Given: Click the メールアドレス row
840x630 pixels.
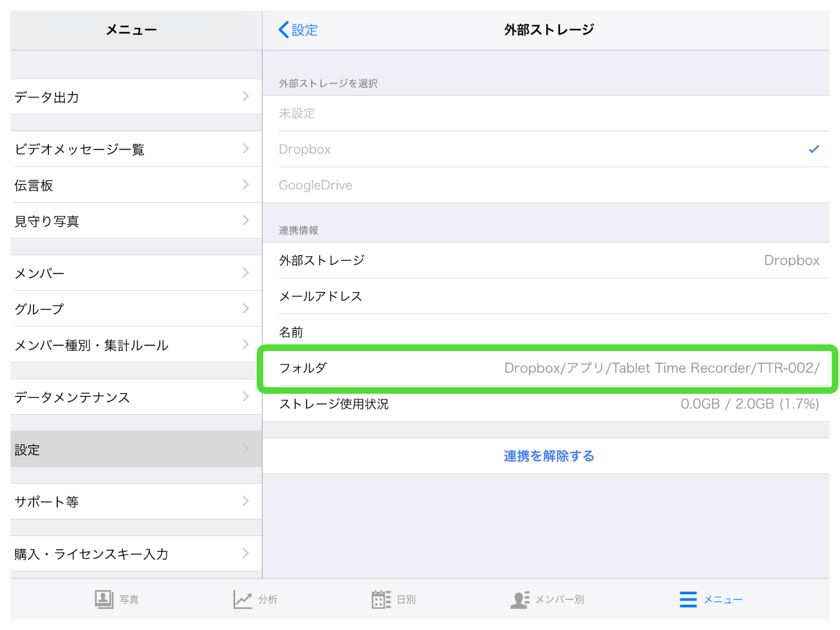Looking at the screenshot, I should 546,296.
